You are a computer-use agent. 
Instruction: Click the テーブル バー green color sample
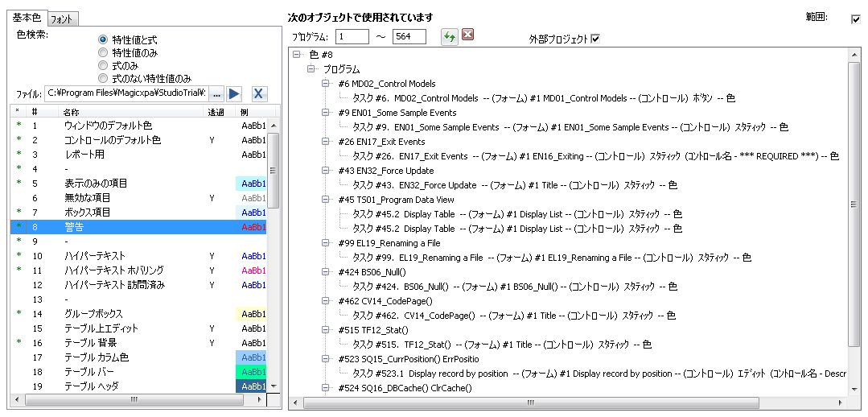pos(251,372)
